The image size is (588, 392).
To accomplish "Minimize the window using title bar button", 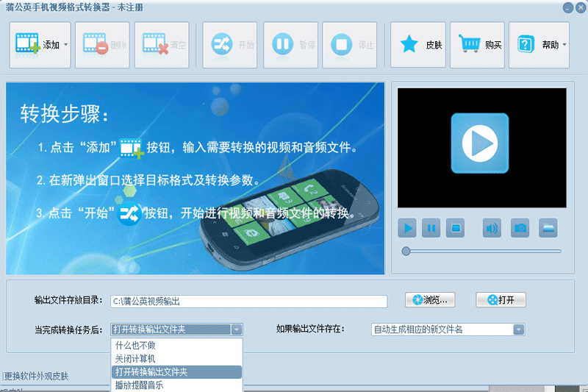I will pyautogui.click(x=567, y=8).
